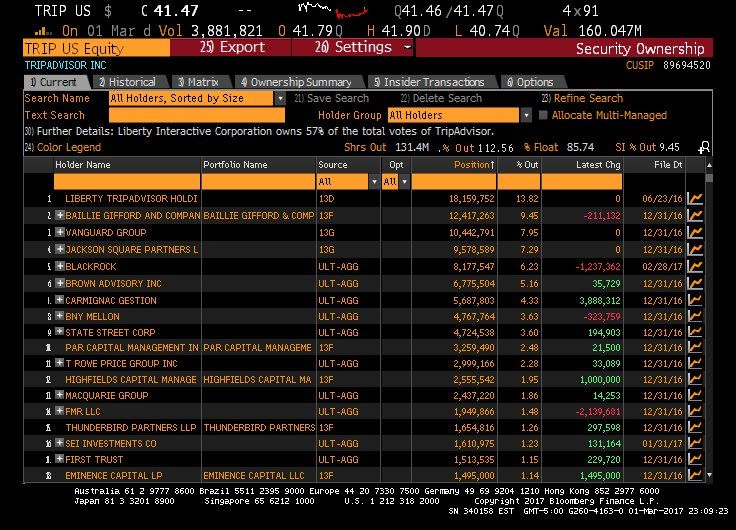
Task: Click the Export button
Action: tap(232, 48)
